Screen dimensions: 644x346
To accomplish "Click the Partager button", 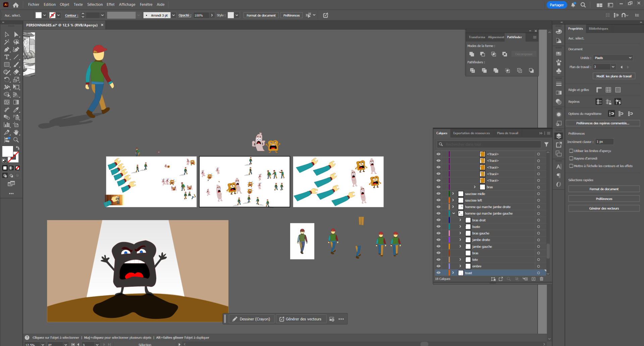I will (x=556, y=5).
